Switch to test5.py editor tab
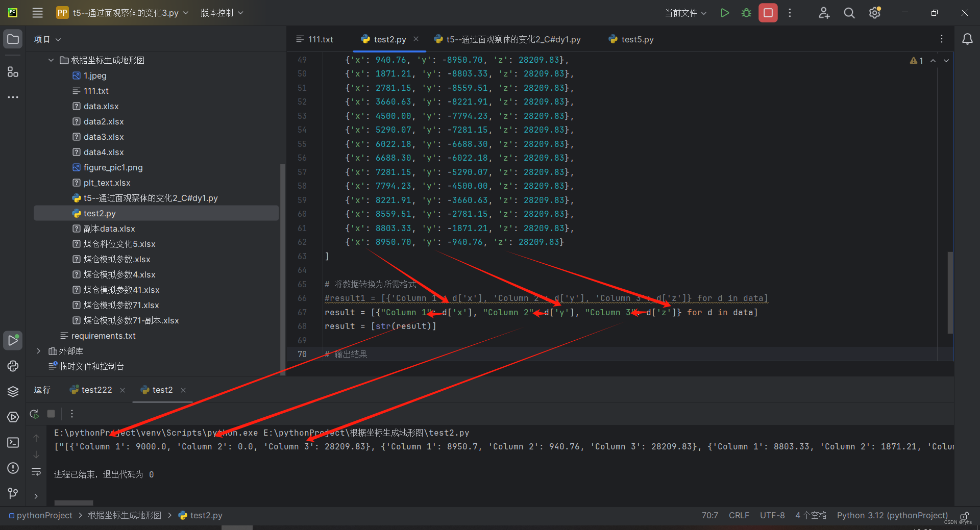 pos(631,39)
